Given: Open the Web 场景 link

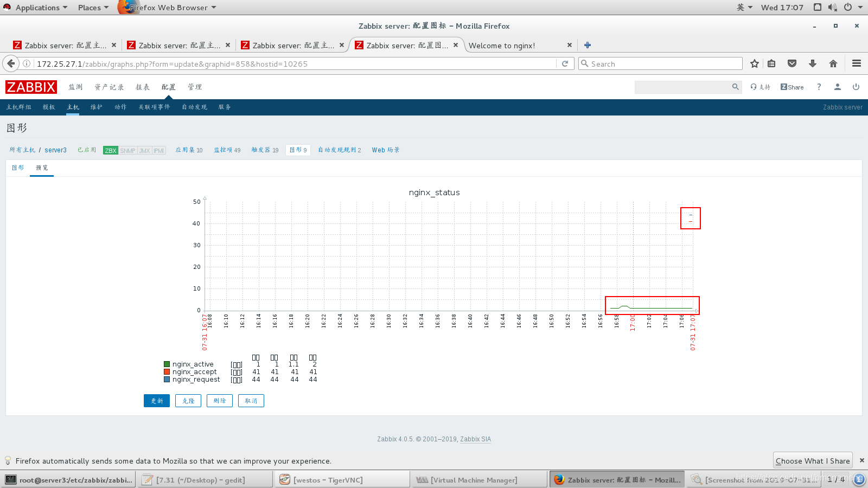Looking at the screenshot, I should point(386,150).
